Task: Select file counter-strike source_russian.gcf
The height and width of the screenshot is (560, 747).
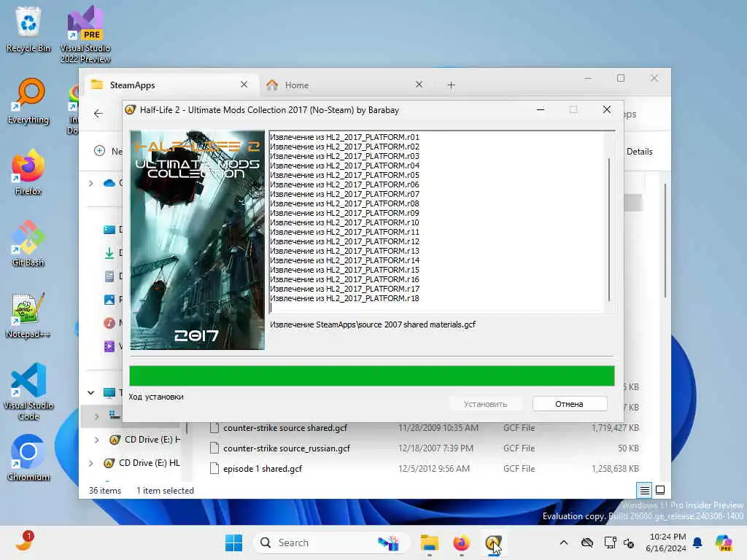Action: 286,448
